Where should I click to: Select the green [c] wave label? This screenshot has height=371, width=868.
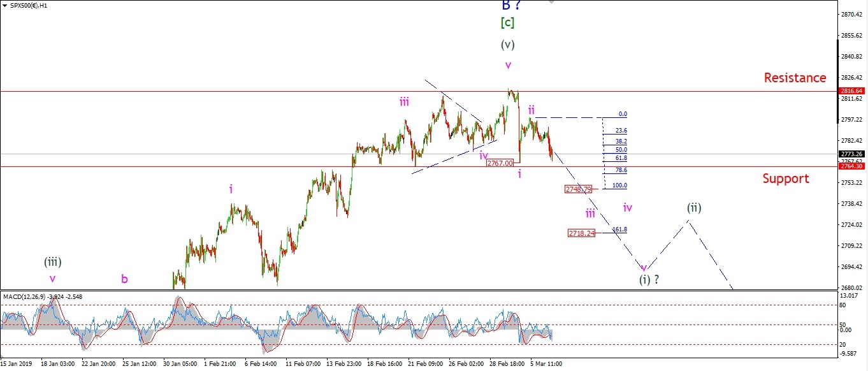(x=507, y=23)
